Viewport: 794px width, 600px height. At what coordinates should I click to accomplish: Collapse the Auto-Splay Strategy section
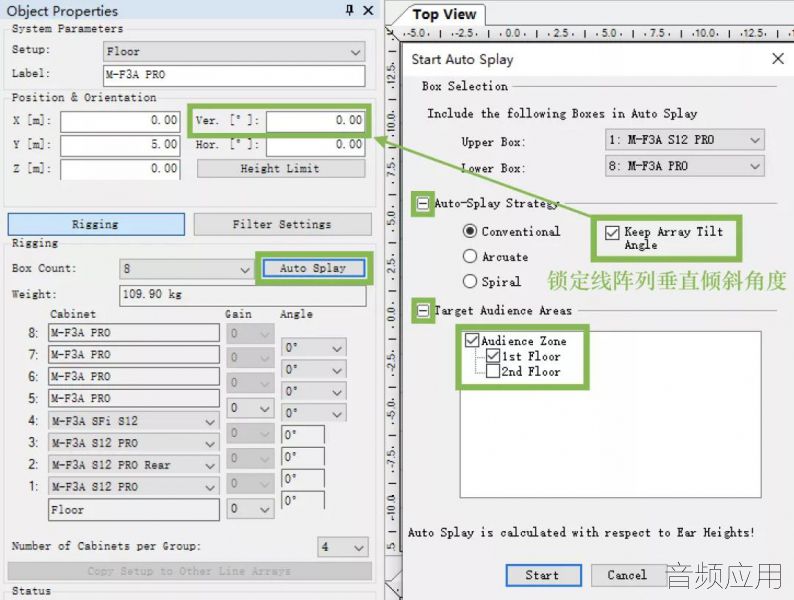tap(422, 204)
